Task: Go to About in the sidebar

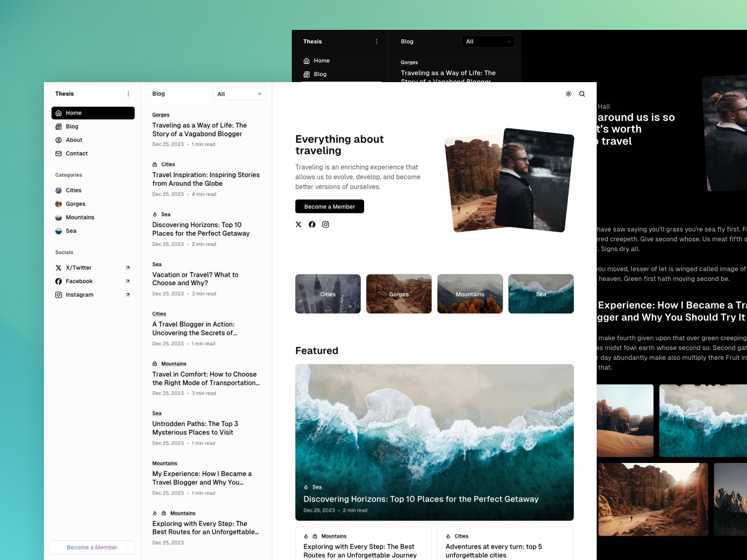Action: coord(74,140)
